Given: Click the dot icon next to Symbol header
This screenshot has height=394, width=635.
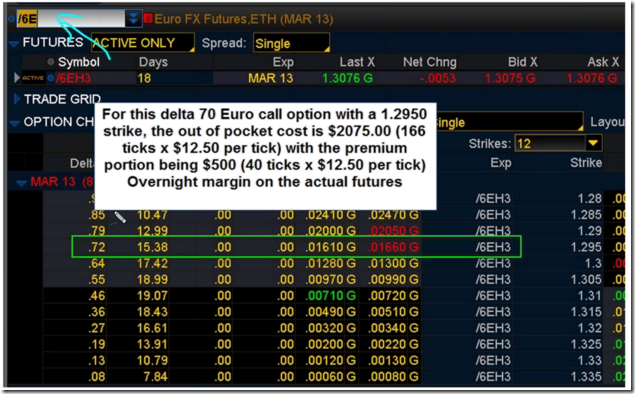Looking at the screenshot, I should pos(51,62).
